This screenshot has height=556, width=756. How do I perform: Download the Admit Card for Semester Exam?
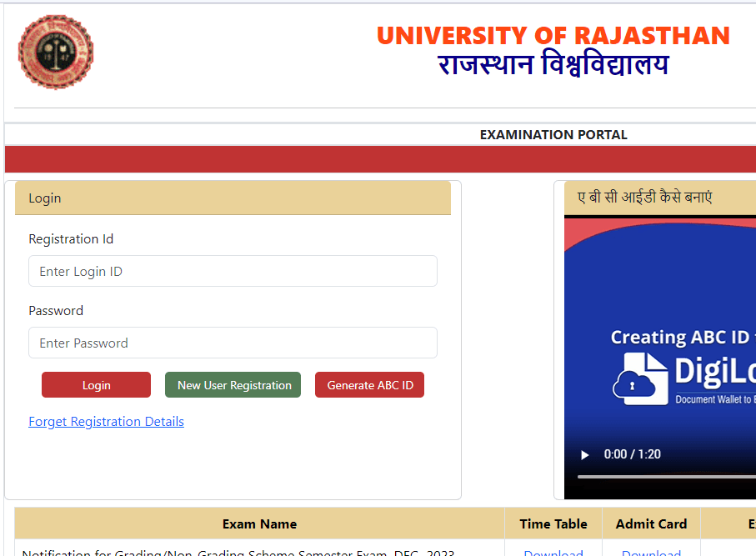(x=651, y=553)
